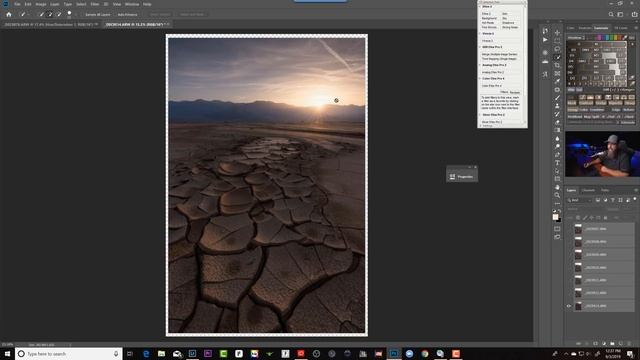
Task: Collapse Silver Efex Pro 2 section
Action: (480, 115)
